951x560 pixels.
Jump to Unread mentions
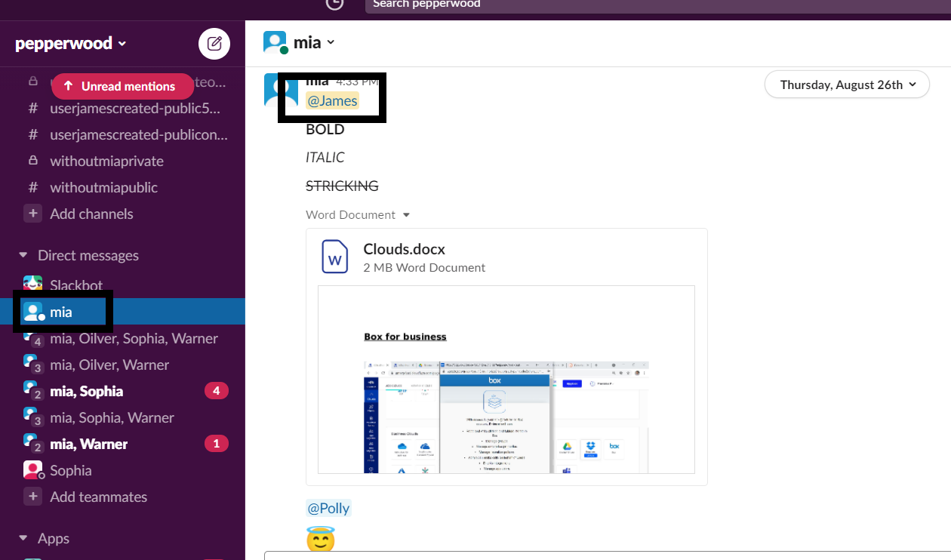point(119,86)
